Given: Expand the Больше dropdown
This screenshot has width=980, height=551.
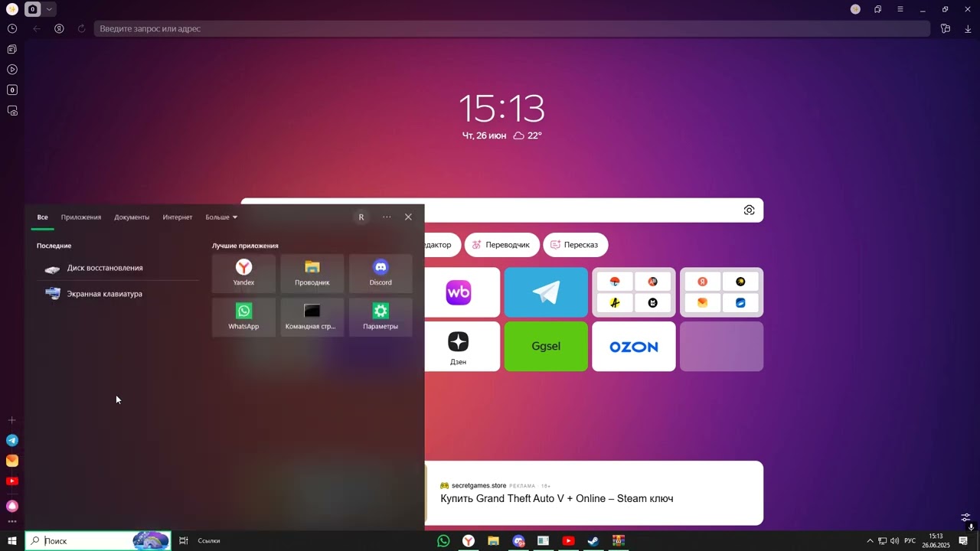Looking at the screenshot, I should [221, 217].
